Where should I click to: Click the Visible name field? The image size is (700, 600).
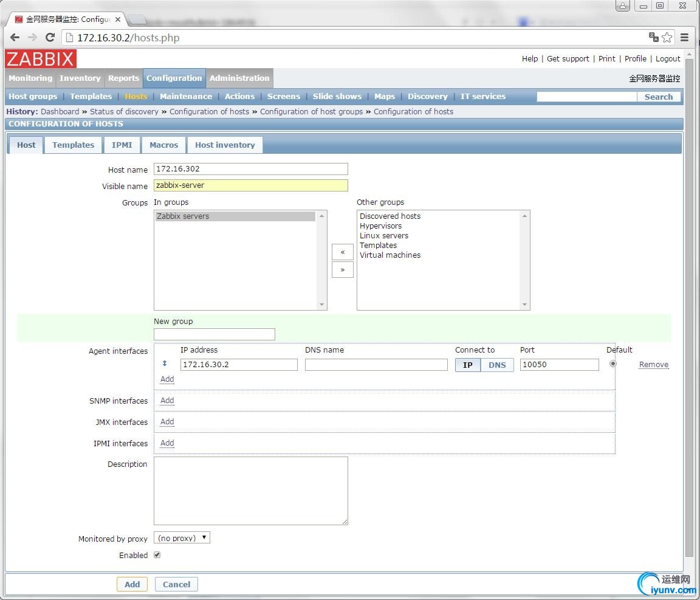point(251,185)
